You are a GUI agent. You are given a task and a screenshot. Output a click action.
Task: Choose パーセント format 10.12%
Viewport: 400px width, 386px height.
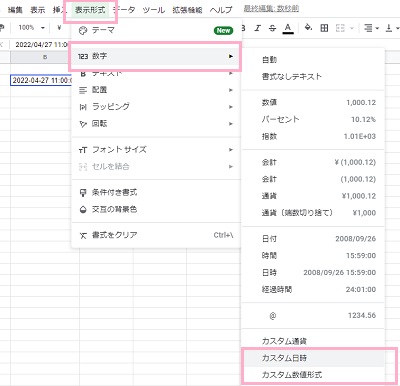(x=313, y=119)
